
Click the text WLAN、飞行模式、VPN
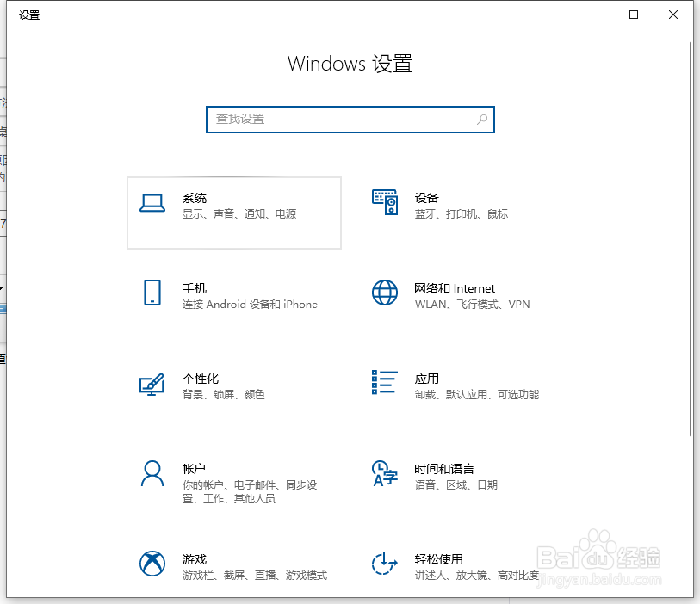coord(472,305)
